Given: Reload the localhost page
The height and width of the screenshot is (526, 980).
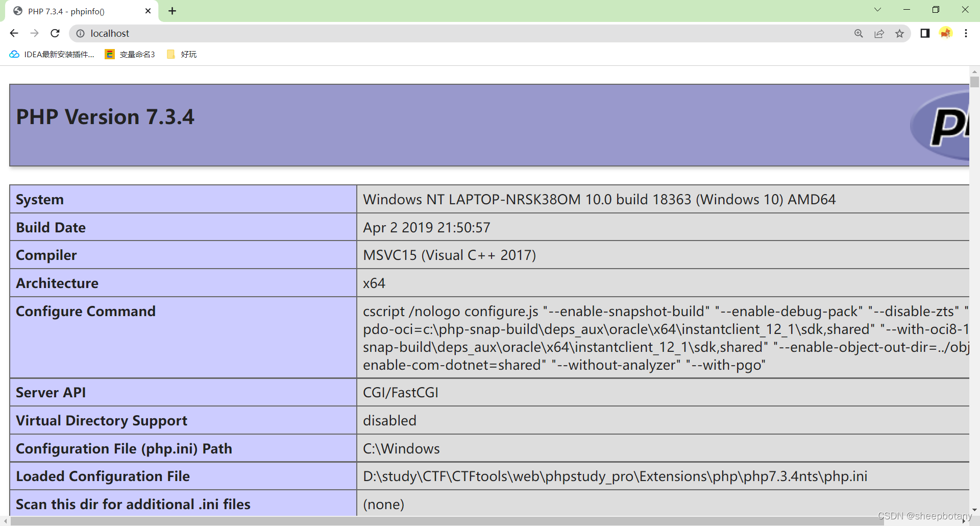Looking at the screenshot, I should click(x=55, y=33).
